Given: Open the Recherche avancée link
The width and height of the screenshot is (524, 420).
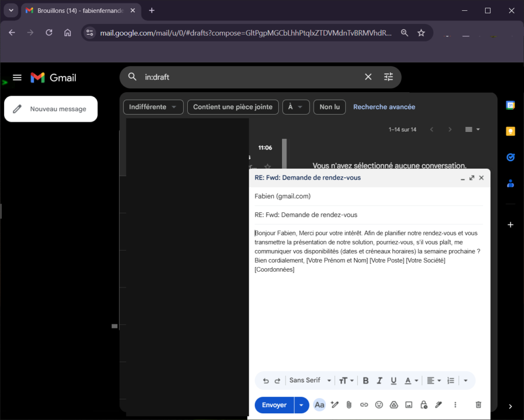Looking at the screenshot, I should pos(384,107).
